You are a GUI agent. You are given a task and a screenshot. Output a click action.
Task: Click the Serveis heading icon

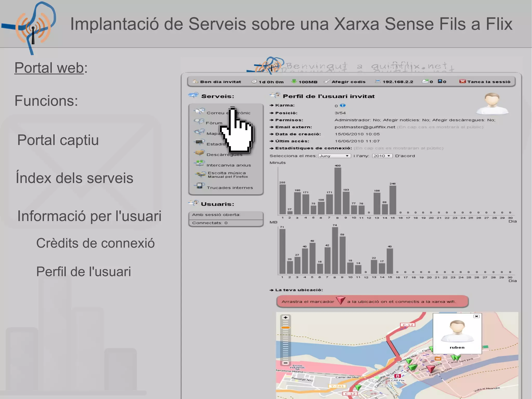click(194, 95)
